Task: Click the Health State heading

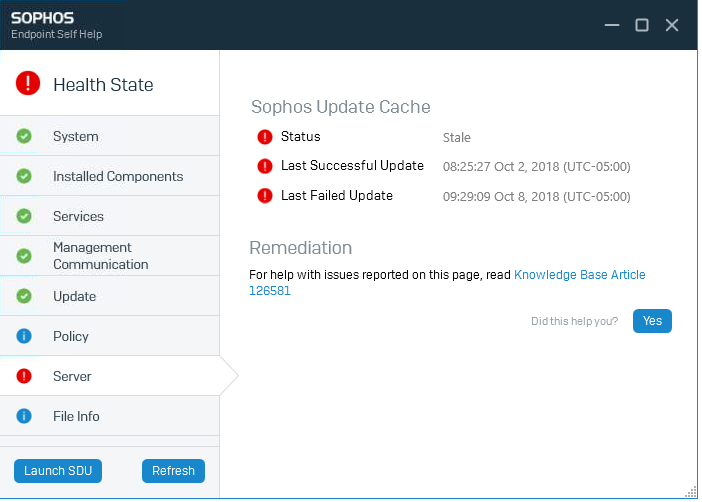Action: [103, 85]
